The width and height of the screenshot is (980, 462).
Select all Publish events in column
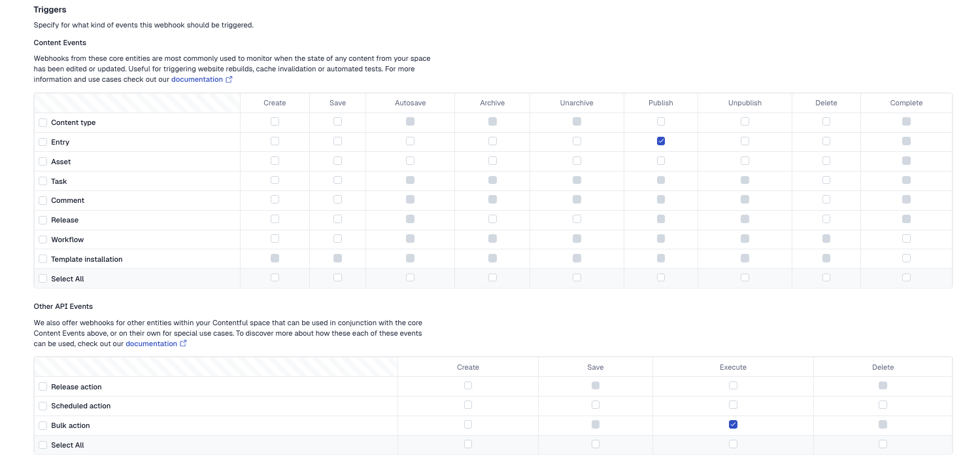click(x=661, y=277)
